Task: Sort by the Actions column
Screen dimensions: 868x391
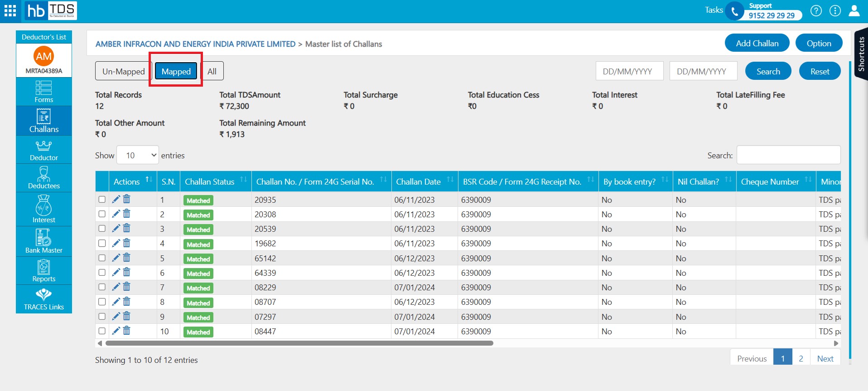Action: click(x=133, y=181)
